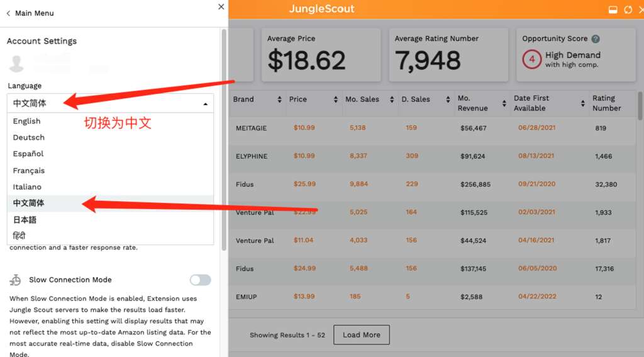The image size is (644, 357).
Task: Click the Slow Connection Mode bicycle icon
Action: click(15, 280)
